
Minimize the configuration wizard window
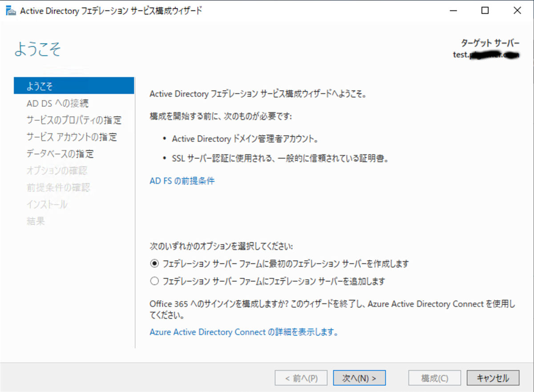453,10
